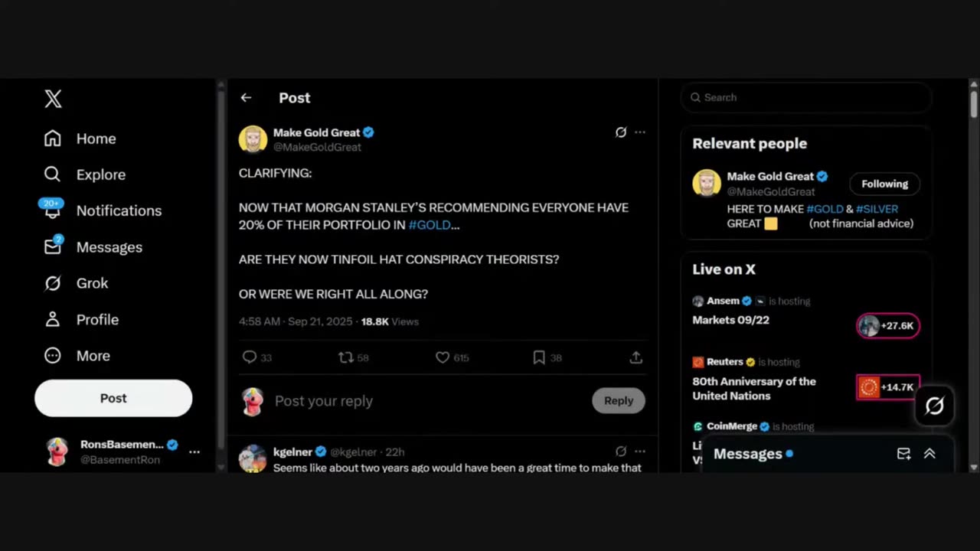The height and width of the screenshot is (551, 980).
Task: Repost the Morgan Stanley gold post
Action: [x=346, y=357]
